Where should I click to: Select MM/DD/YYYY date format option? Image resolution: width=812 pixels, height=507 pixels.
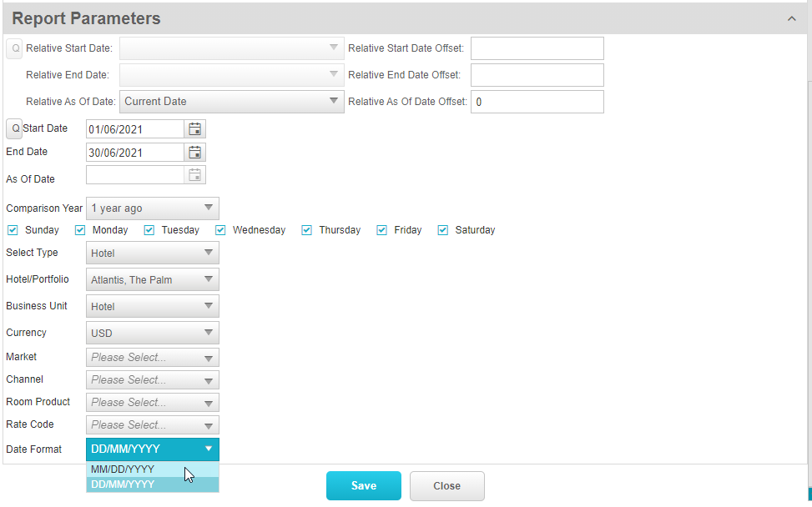[152, 469]
